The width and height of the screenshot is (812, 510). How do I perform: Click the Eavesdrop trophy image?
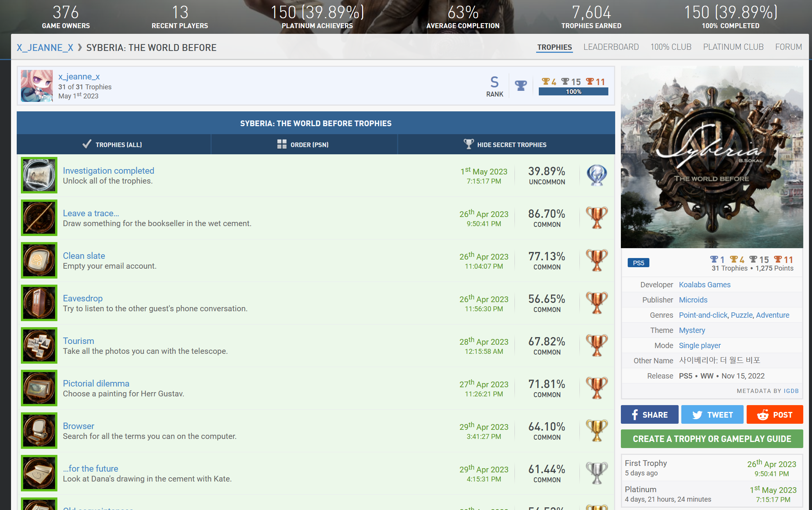coord(39,303)
